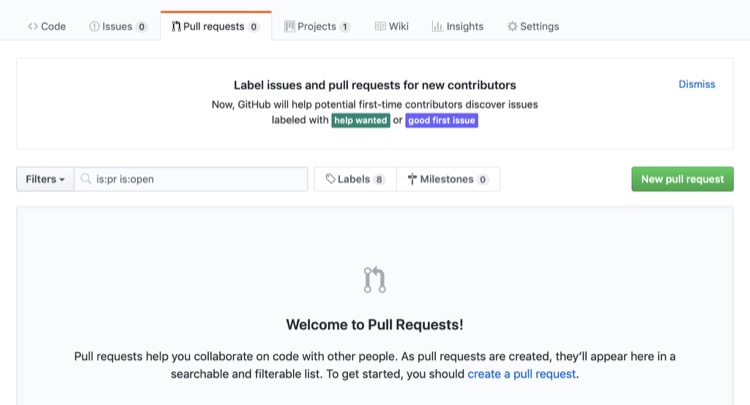Image resolution: width=750 pixels, height=405 pixels.
Task: Click the Labels tag icon
Action: [x=330, y=179]
